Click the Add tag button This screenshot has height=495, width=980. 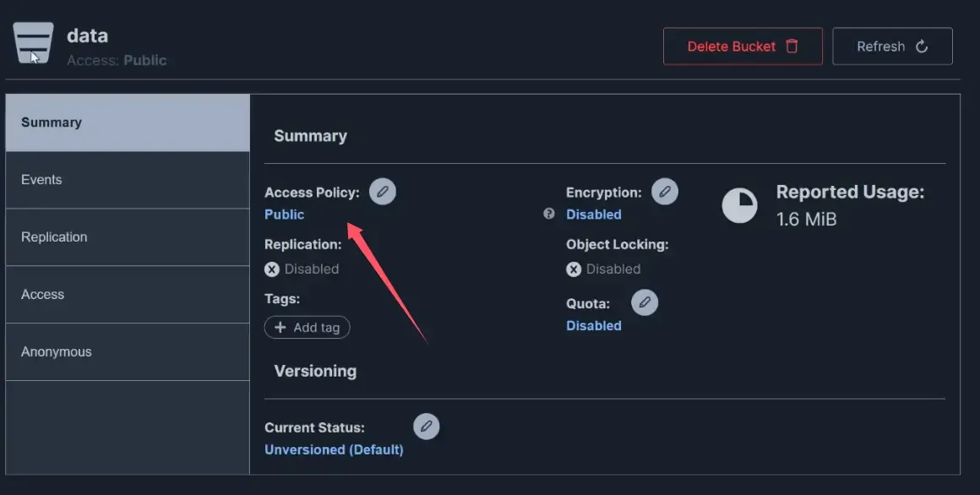click(308, 328)
